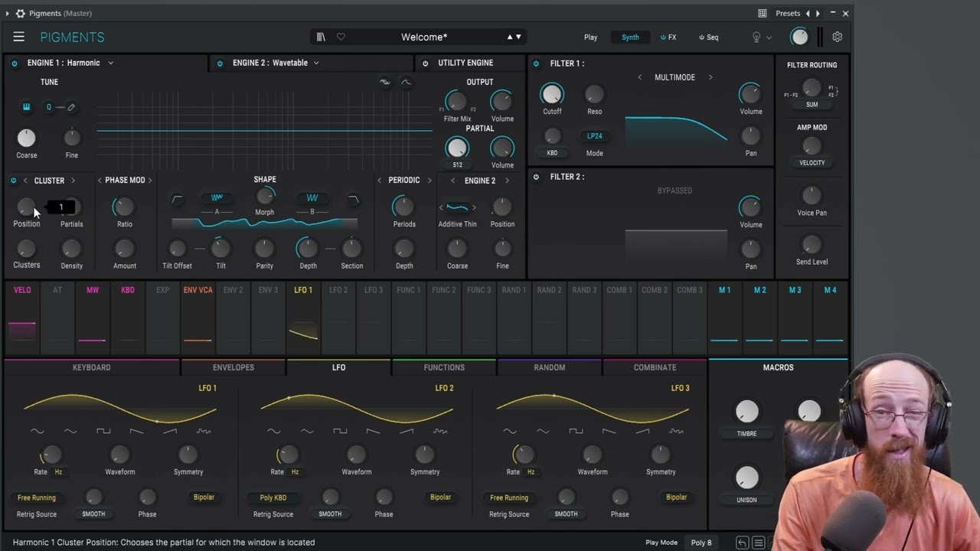Open the Engine 1 Harmonic type dropdown

pyautogui.click(x=70, y=63)
